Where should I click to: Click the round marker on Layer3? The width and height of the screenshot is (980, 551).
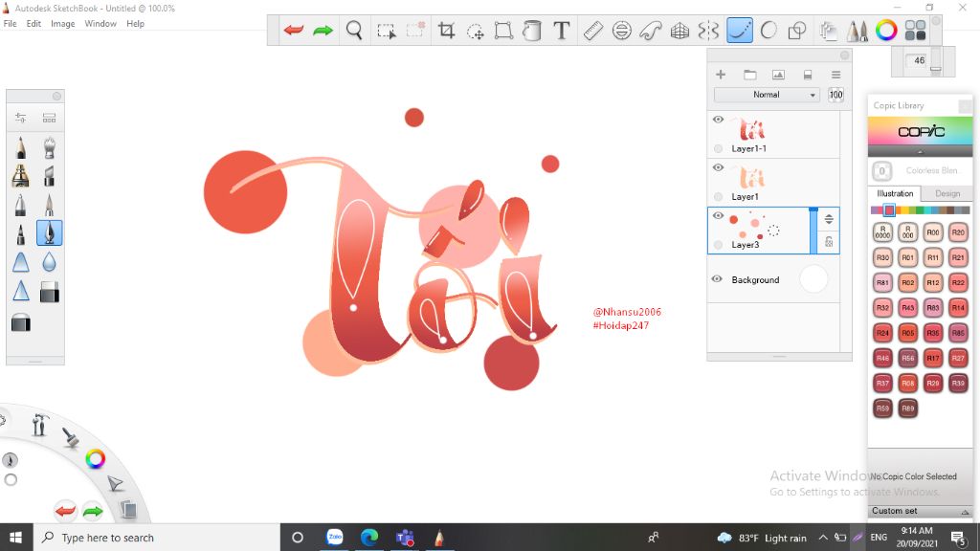pyautogui.click(x=718, y=245)
